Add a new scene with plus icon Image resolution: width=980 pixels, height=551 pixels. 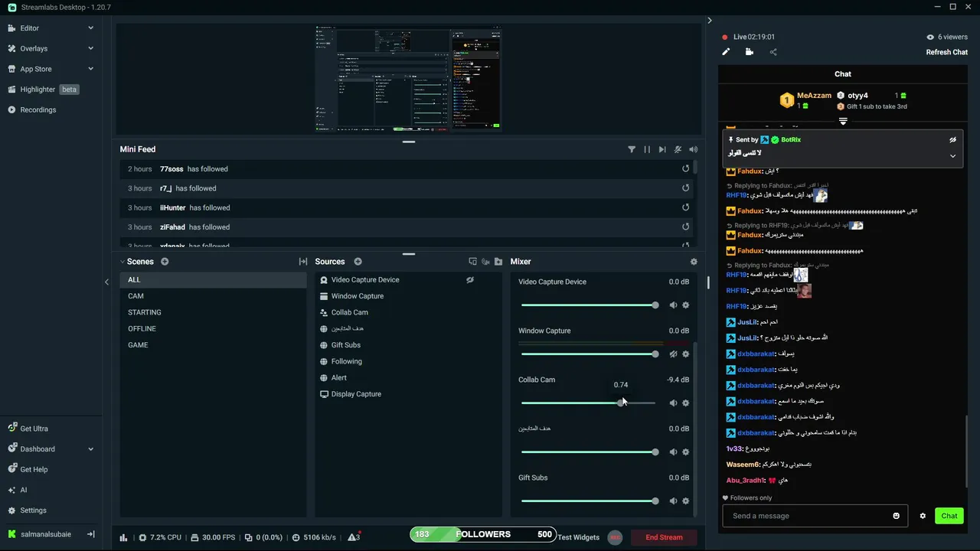(165, 262)
